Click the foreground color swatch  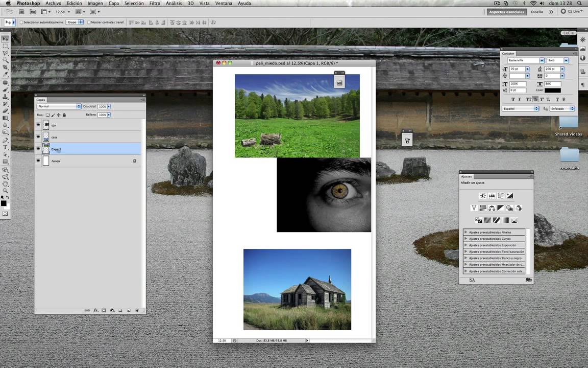click(x=4, y=203)
